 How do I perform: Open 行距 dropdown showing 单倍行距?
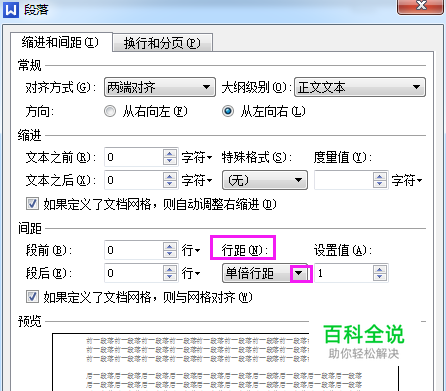pyautogui.click(x=265, y=273)
